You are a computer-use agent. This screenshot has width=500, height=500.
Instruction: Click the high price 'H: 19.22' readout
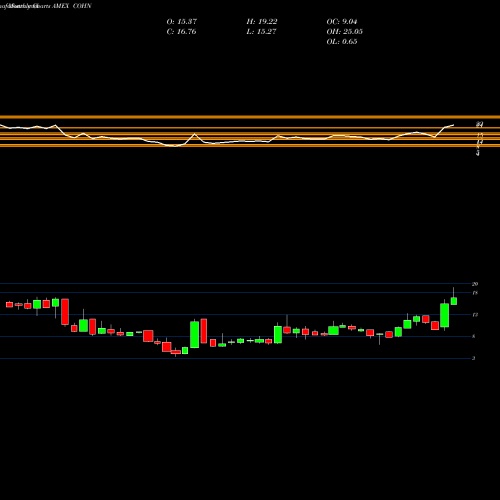(262, 22)
